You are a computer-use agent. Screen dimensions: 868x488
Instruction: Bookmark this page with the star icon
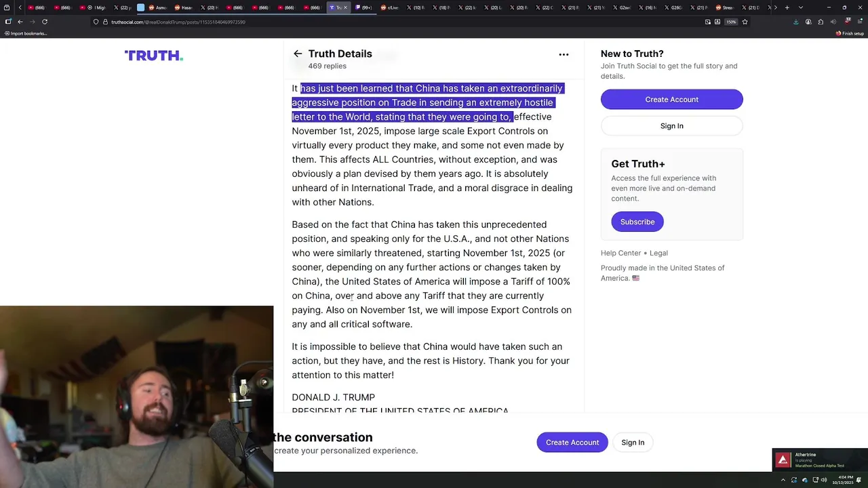pyautogui.click(x=745, y=22)
